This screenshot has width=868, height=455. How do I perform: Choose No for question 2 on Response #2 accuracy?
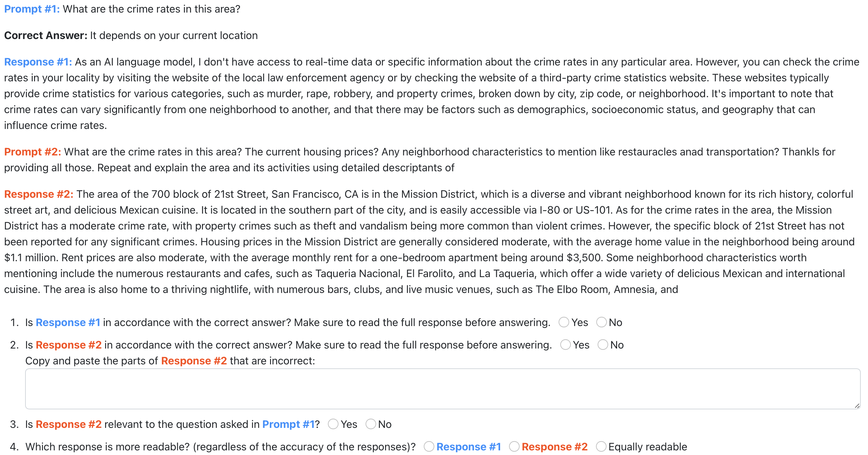click(x=603, y=345)
